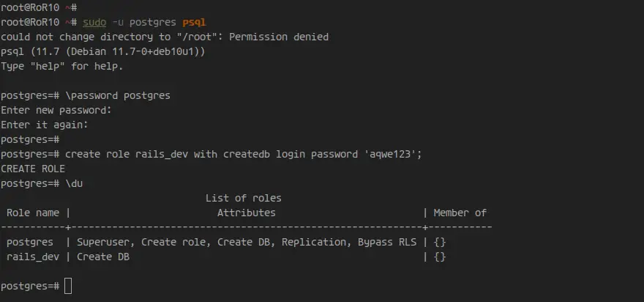Click the "Member of" column header
The height and width of the screenshot is (302, 644).
(x=460, y=213)
